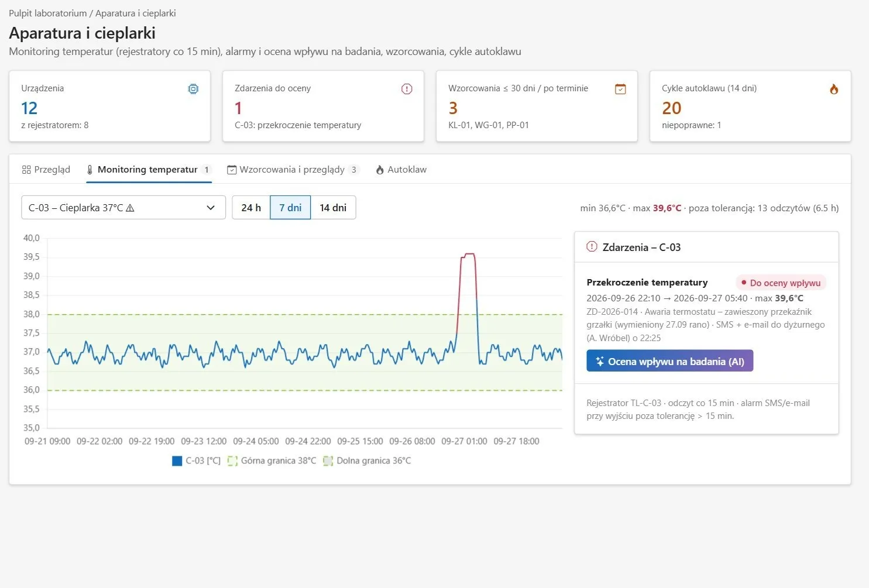Select the 14 dni time range
869x588 pixels.
pos(333,208)
